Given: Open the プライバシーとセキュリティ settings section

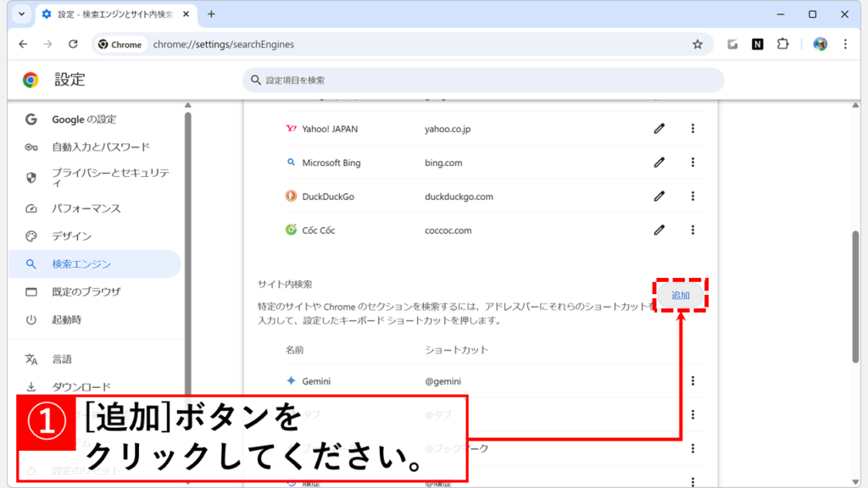Looking at the screenshot, I should pos(110,177).
